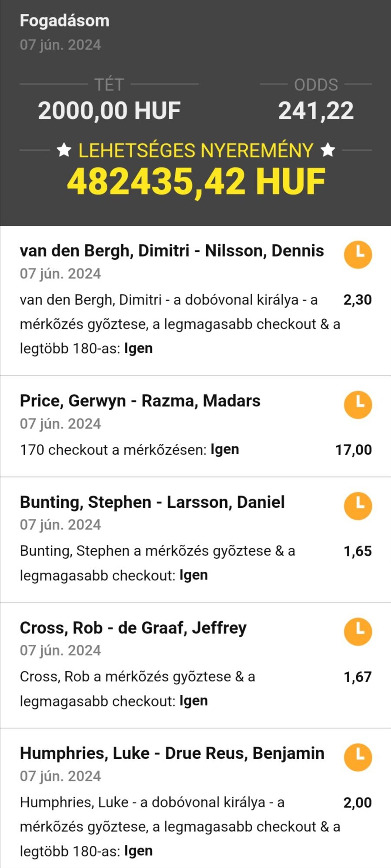The image size is (391, 868).
Task: Open the Humphries, Luke – Drue Reus match
Action: 172,753
